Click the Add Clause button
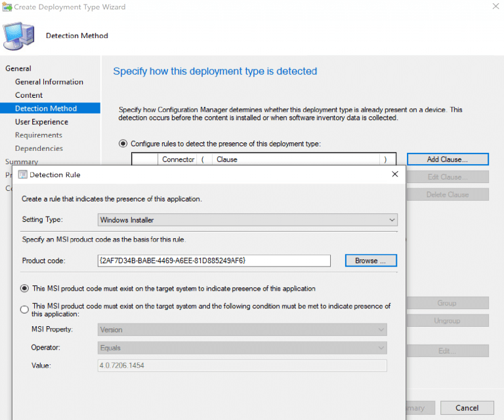The width and height of the screenshot is (504, 420). (447, 159)
